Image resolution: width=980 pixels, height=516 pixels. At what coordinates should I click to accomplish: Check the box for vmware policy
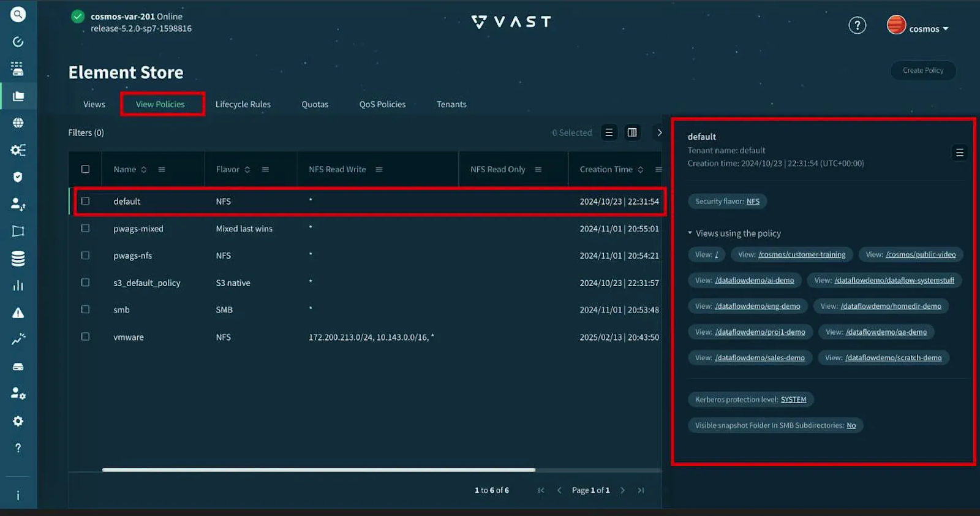pyautogui.click(x=85, y=336)
